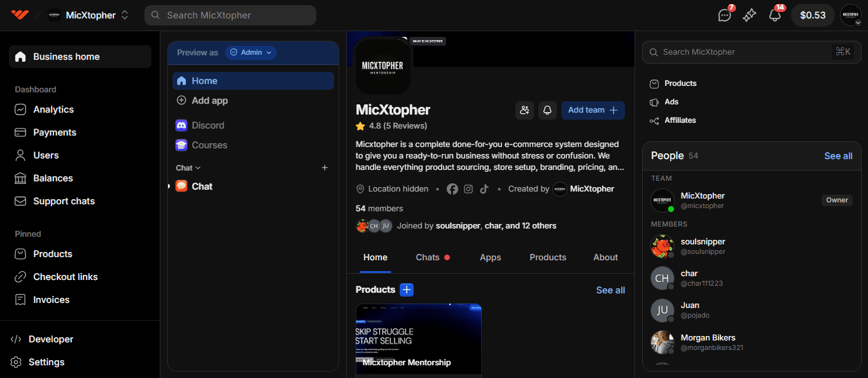Switch to the Chats tab
Viewport: 868px width, 378px height.
(x=433, y=258)
